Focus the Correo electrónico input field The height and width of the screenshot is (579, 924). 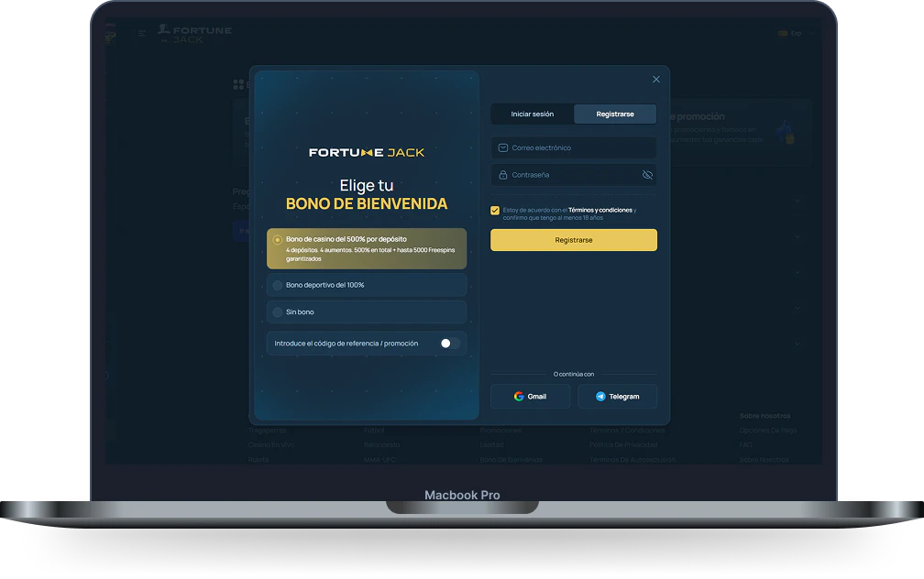[x=574, y=147]
